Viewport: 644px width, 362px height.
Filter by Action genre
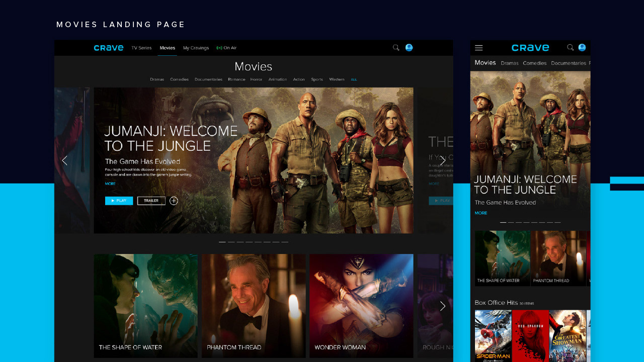pyautogui.click(x=299, y=79)
